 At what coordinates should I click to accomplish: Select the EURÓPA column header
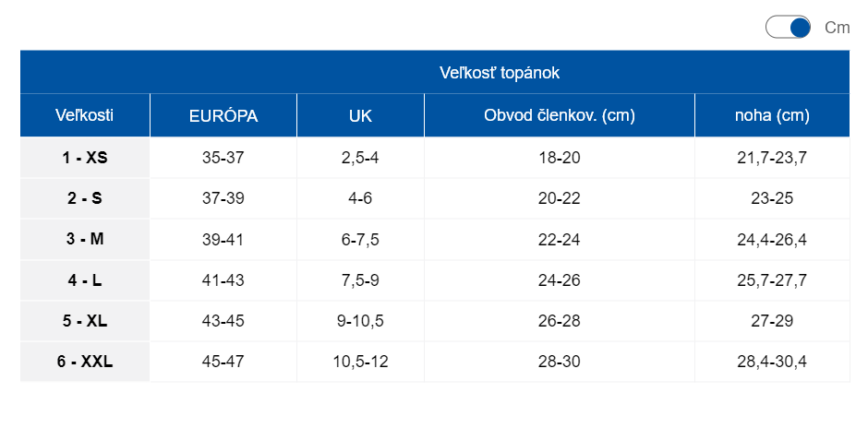[x=223, y=115]
